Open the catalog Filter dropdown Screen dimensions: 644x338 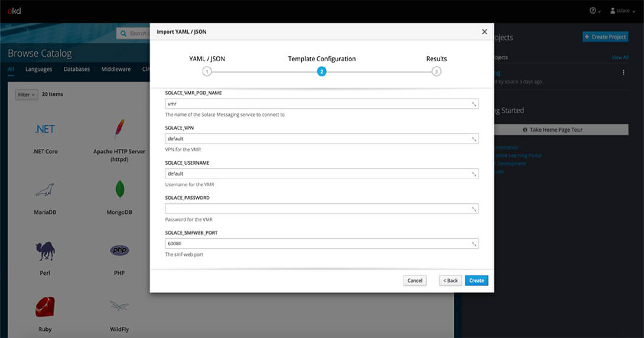point(26,95)
